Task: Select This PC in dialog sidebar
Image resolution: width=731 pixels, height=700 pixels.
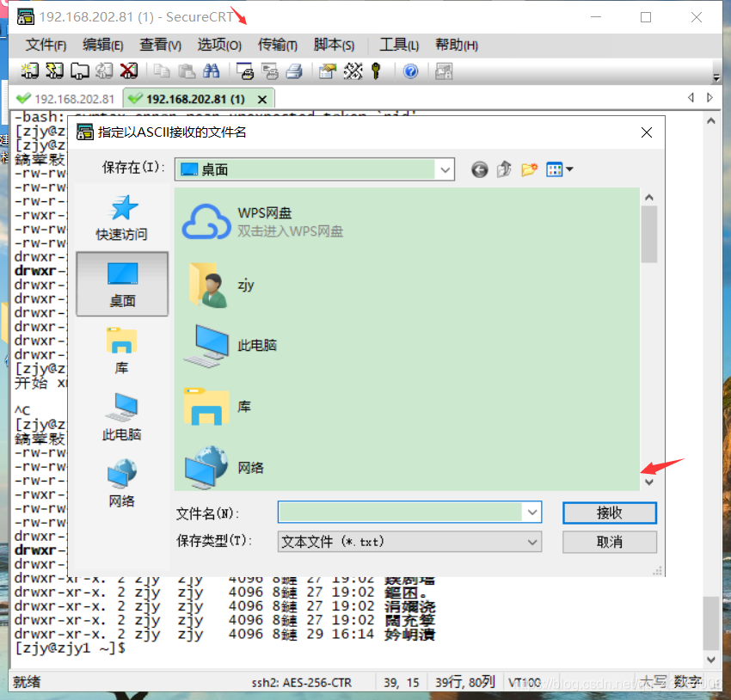Action: click(x=121, y=418)
